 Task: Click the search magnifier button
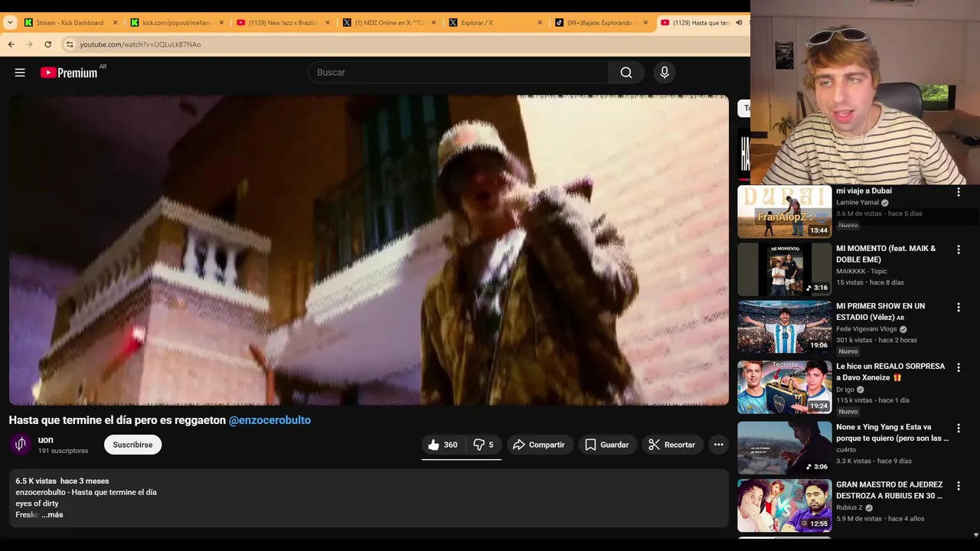626,73
